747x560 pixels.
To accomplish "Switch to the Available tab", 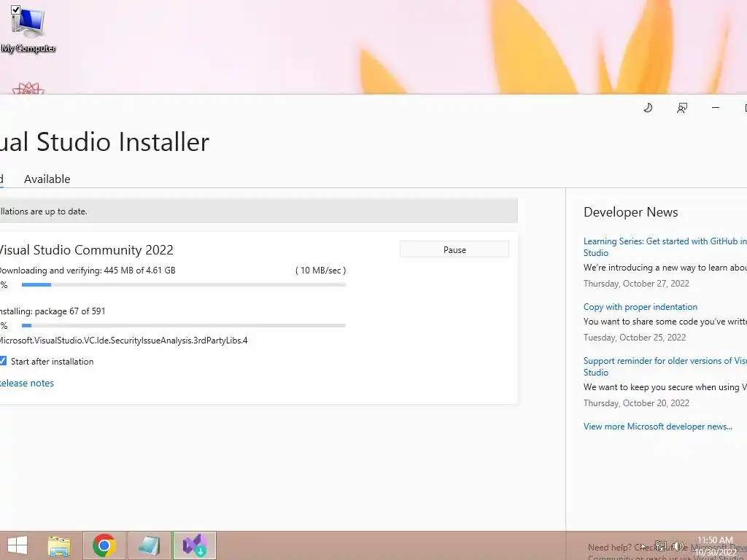I will point(47,179).
